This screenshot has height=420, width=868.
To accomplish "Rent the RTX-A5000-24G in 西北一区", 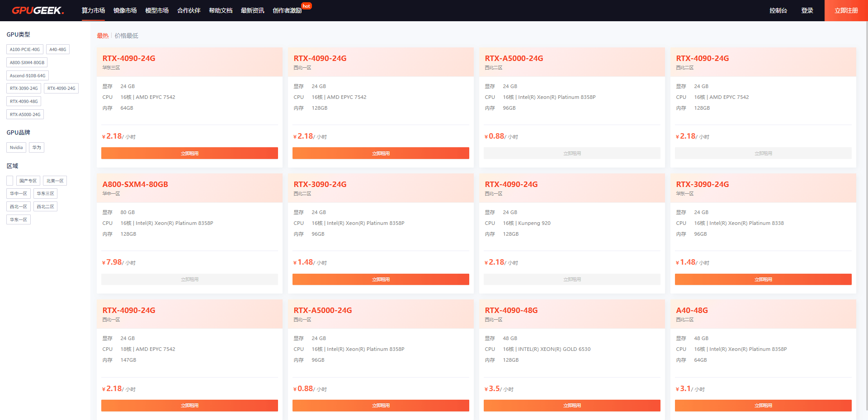I will [381, 406].
